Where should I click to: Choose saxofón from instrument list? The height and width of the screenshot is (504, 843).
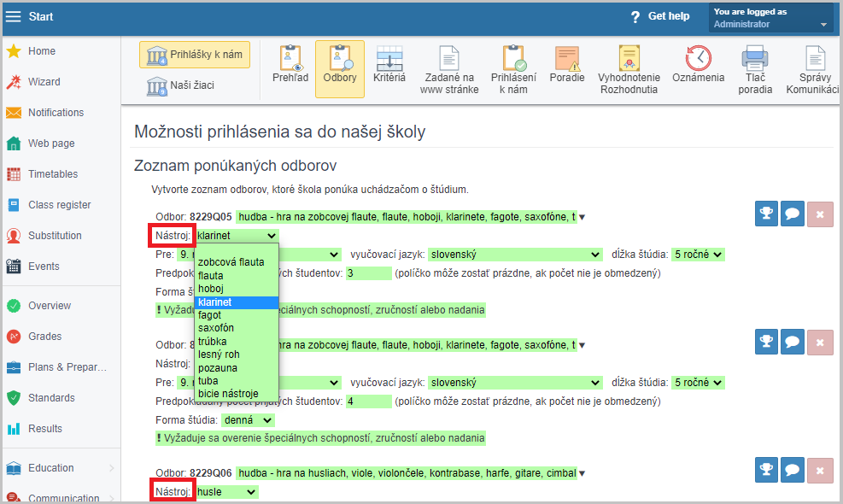236,328
